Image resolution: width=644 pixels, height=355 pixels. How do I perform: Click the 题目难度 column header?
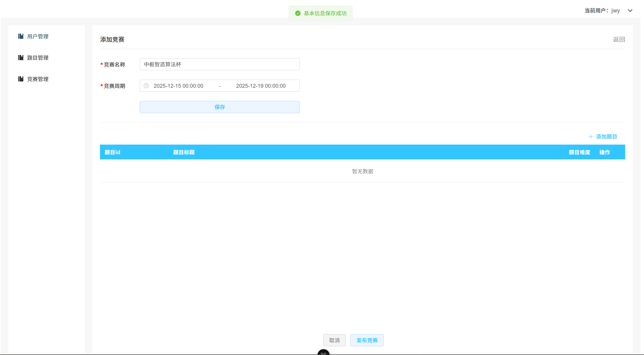[x=580, y=152]
